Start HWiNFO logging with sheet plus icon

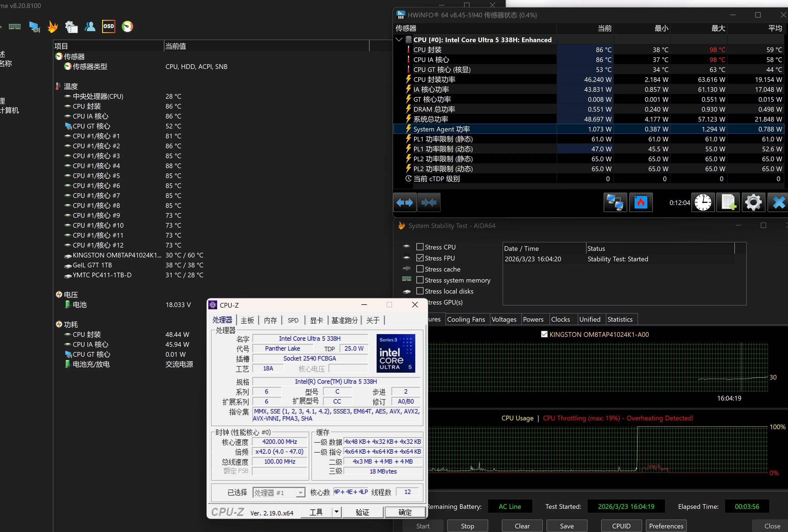pos(728,203)
